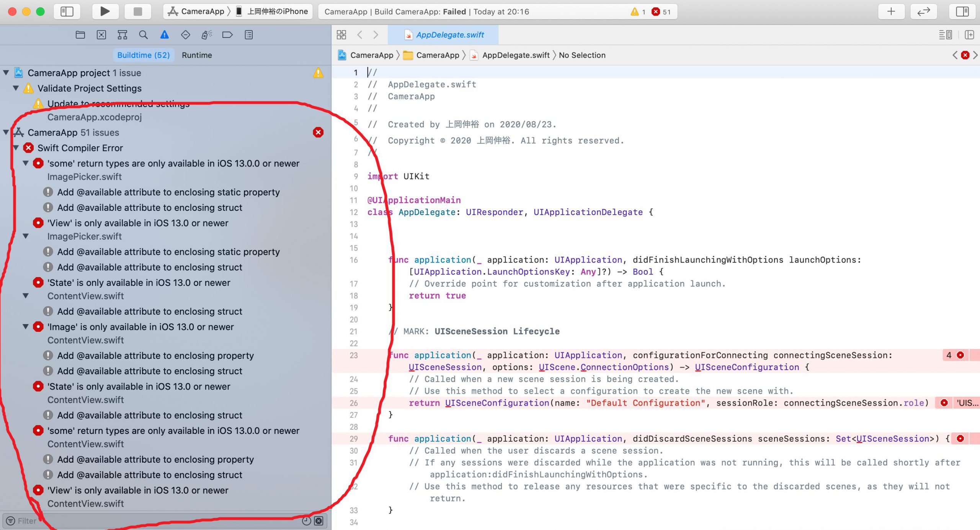This screenshot has width=980, height=530.
Task: Click line number 16 in the gutter
Action: [354, 260]
